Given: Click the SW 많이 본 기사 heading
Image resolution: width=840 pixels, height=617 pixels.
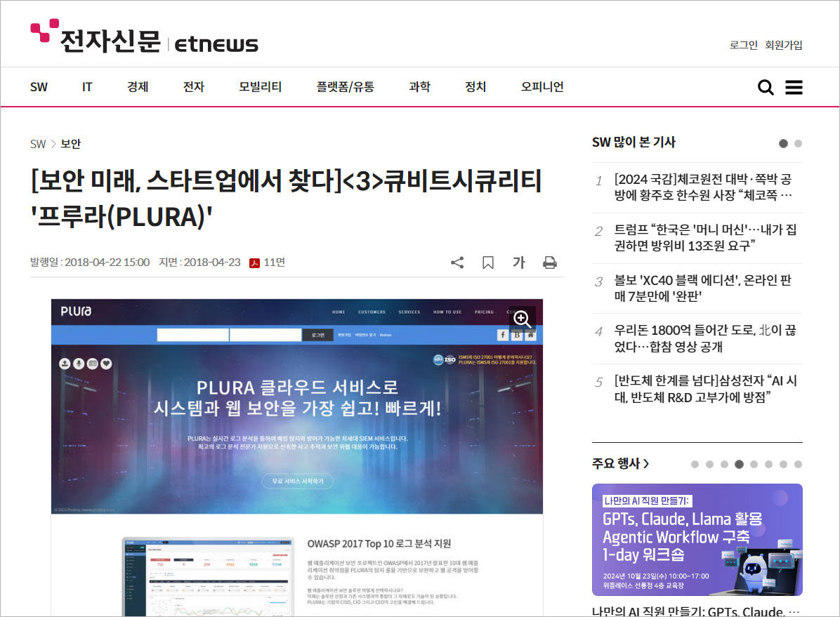Looking at the screenshot, I should (x=634, y=142).
